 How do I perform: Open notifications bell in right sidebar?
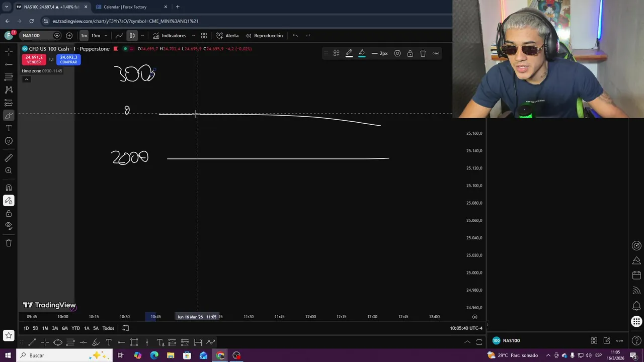tap(636, 306)
